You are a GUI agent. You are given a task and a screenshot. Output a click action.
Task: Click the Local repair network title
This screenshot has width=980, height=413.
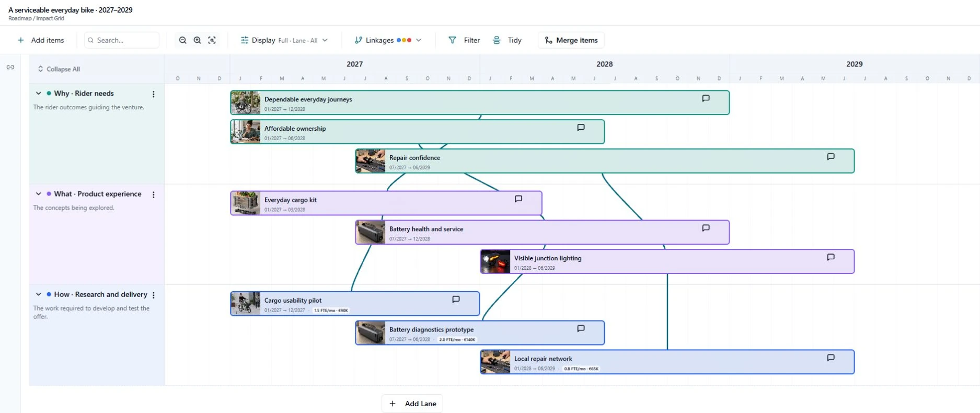(x=543, y=359)
